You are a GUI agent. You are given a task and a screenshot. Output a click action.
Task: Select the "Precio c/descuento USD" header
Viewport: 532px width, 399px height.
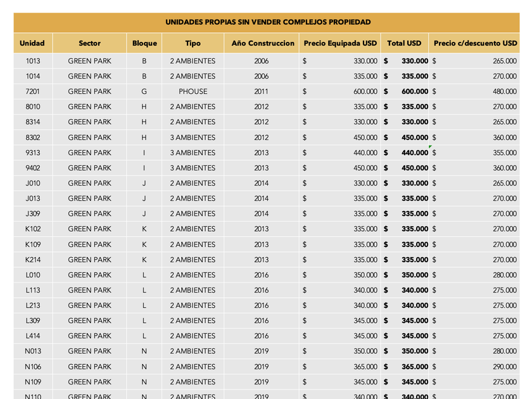point(475,44)
